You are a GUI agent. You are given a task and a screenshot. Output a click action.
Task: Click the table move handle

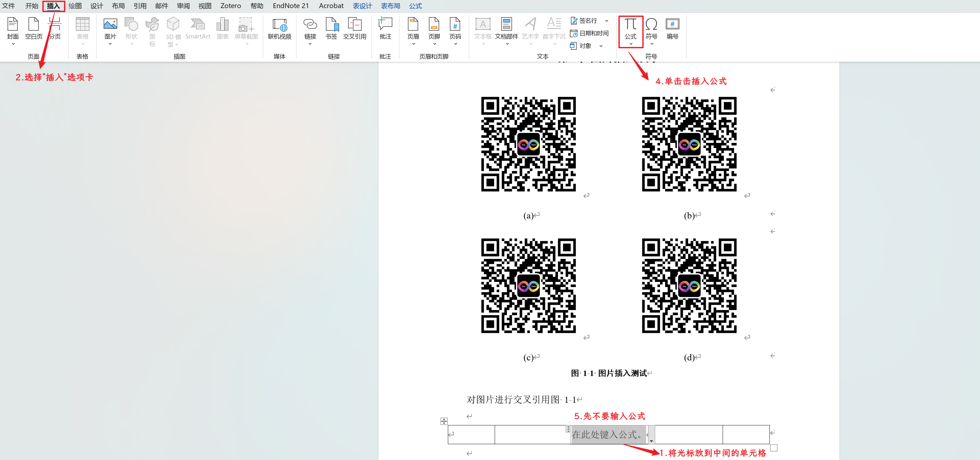[x=444, y=421]
